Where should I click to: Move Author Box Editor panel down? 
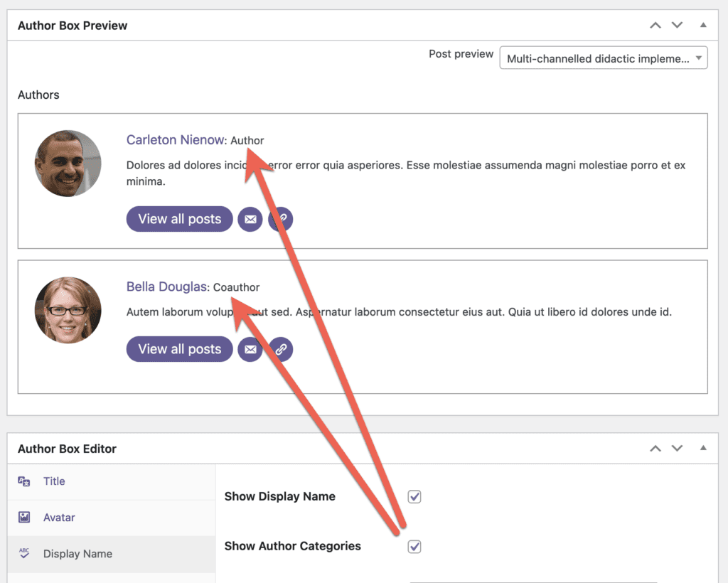[677, 449]
